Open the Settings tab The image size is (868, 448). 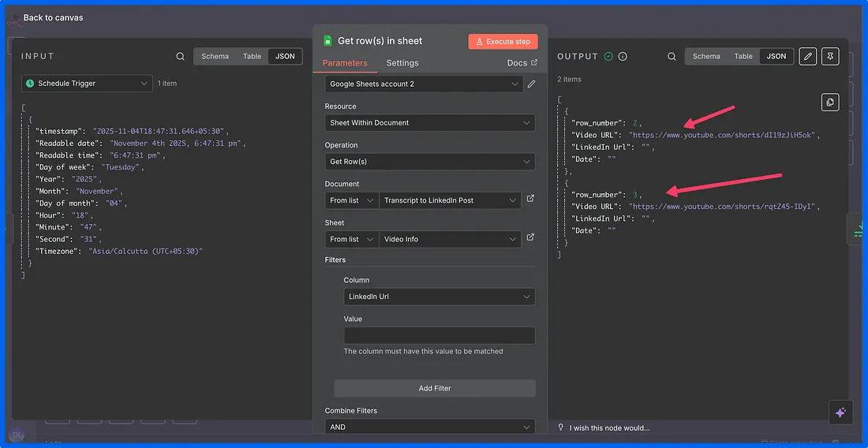402,63
